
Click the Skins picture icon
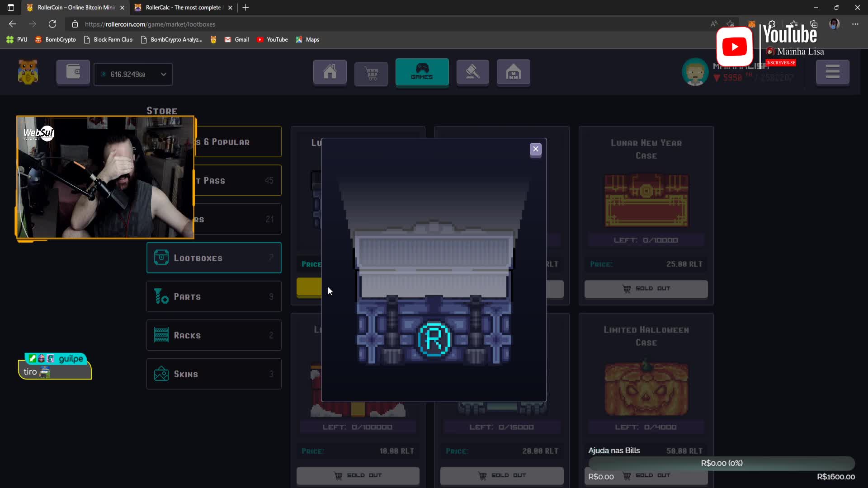pos(161,374)
